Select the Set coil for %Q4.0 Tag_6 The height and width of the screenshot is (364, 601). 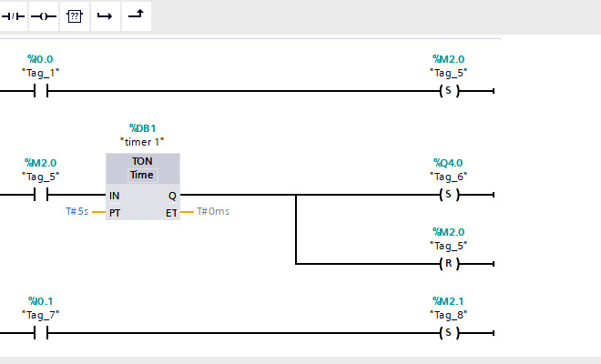point(449,195)
